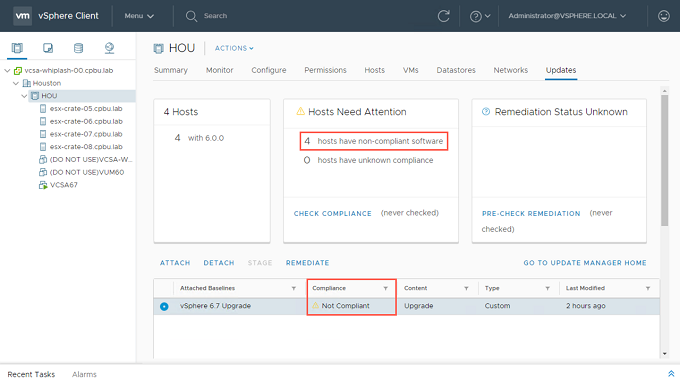
Task: Filter the Last Modified column
Action: tap(647, 288)
